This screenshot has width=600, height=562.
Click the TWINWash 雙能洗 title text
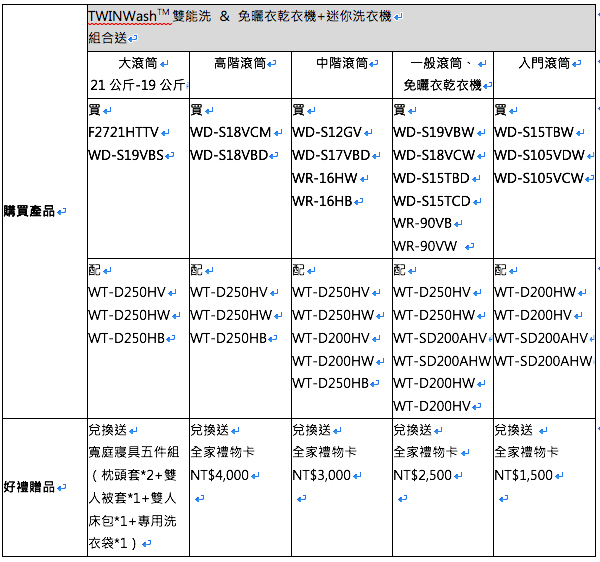150,16
